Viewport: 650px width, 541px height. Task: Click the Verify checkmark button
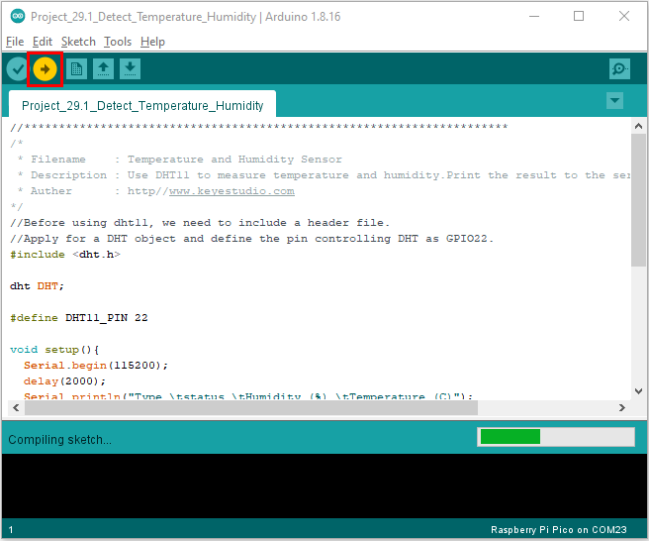tap(17, 69)
